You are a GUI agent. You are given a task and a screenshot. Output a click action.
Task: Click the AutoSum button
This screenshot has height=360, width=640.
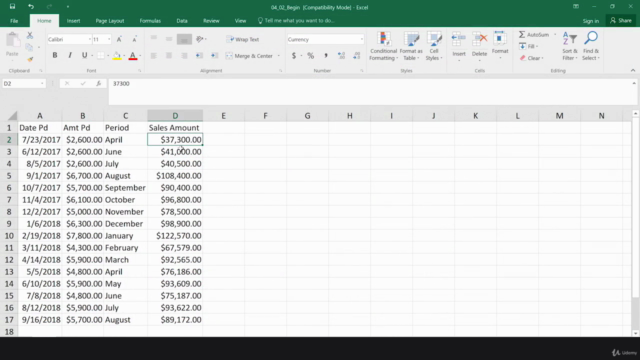534,35
